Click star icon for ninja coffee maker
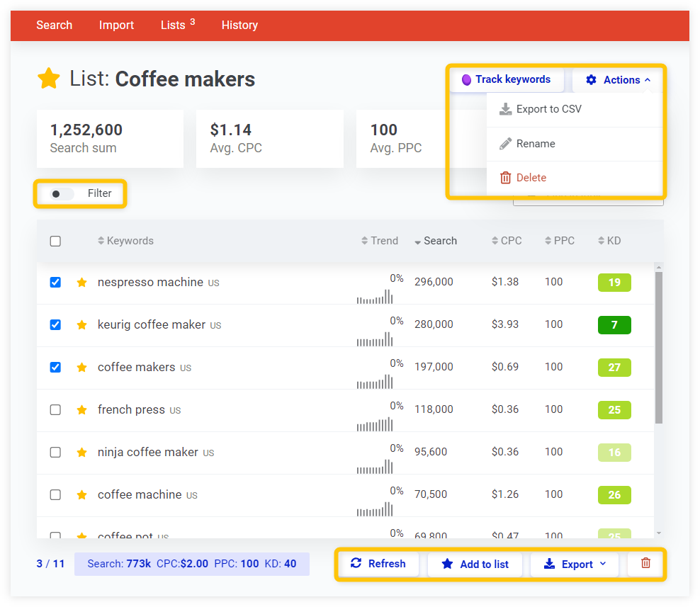The width and height of the screenshot is (700, 607). point(82,453)
